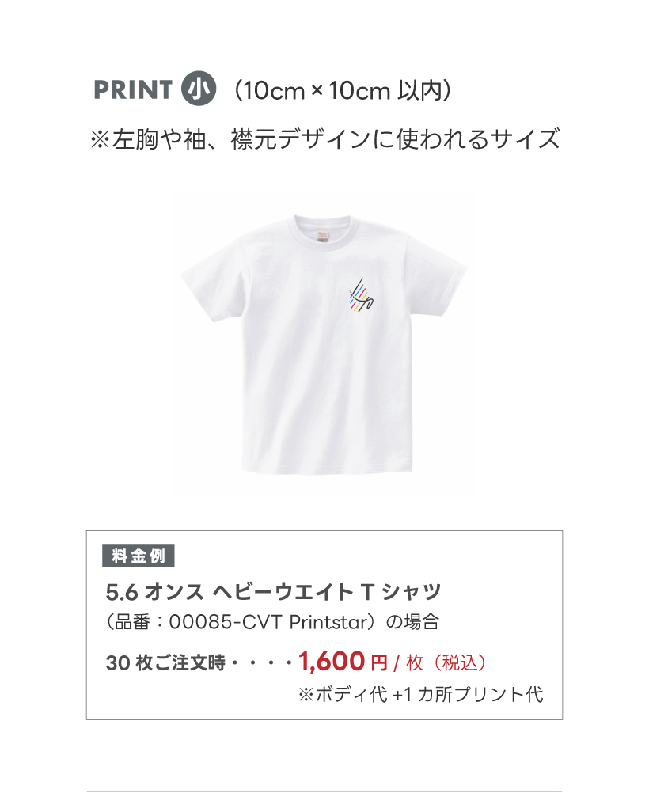Click the 5.6オンス ヘビーウエイト Tシャツ title
This screenshot has width=649, height=812.
pyautogui.click(x=273, y=591)
